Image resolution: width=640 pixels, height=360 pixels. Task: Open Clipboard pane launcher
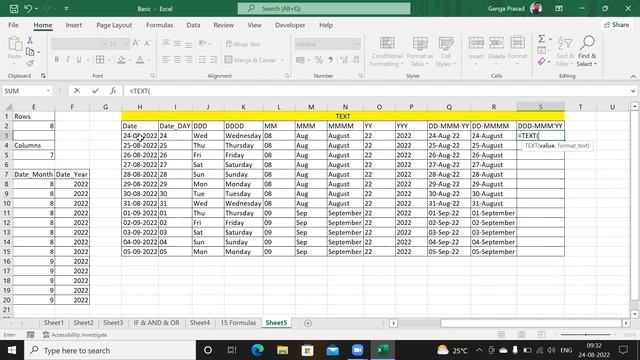43,76
